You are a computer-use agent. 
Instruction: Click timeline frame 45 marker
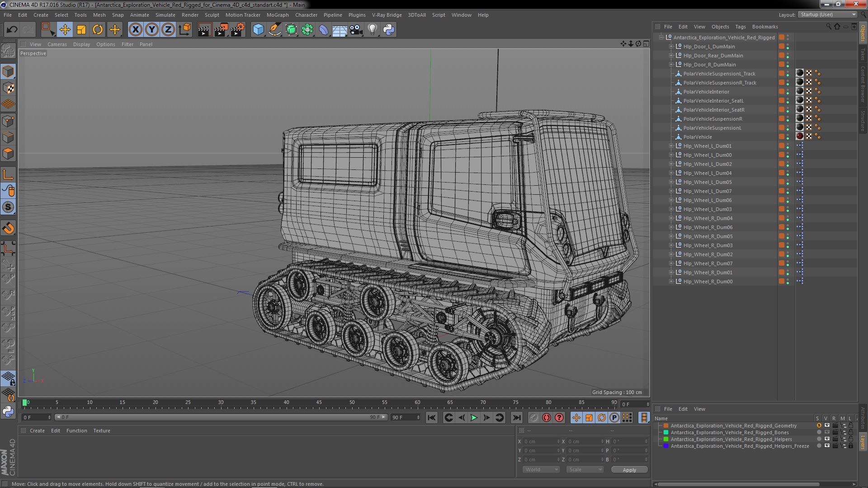pyautogui.click(x=319, y=402)
